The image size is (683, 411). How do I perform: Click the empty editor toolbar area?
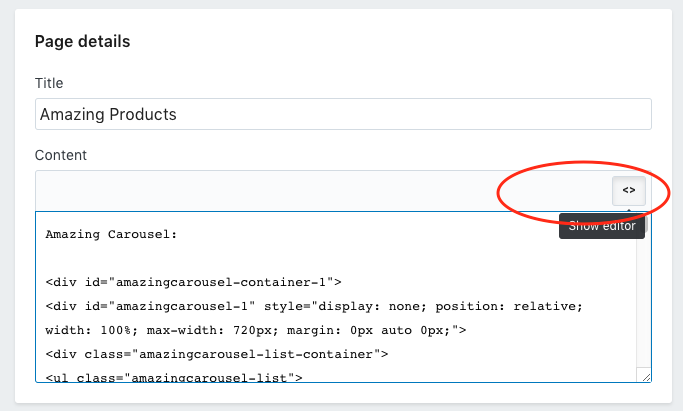tap(300, 190)
